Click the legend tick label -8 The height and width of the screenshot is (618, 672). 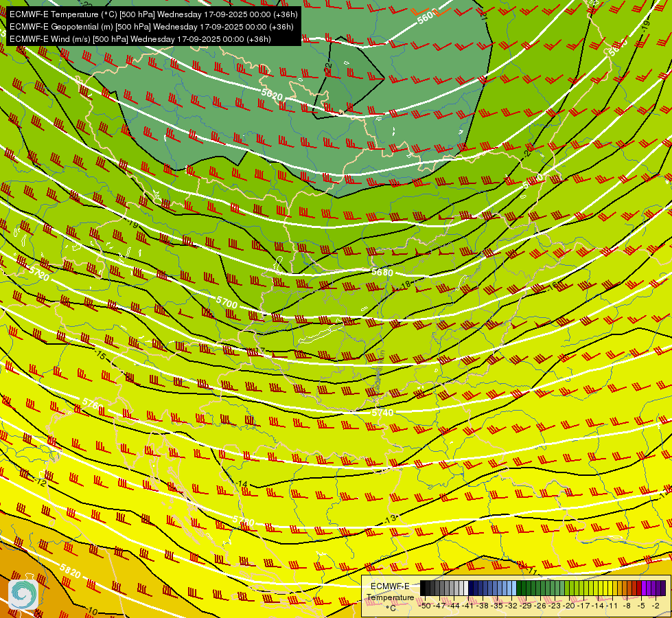pos(627,606)
